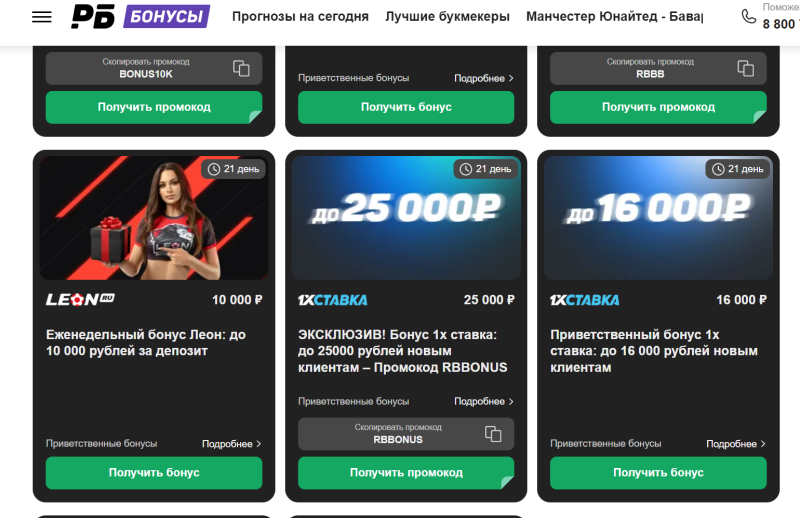Image resolution: width=800 pixels, height=518 pixels.
Task: Open the Leon girl with gift banner
Action: (154, 218)
